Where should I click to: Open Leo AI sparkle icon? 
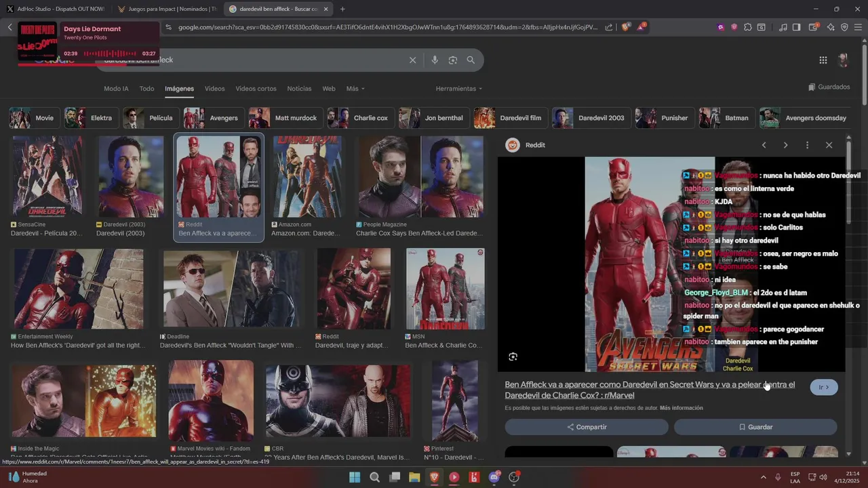coord(831,27)
